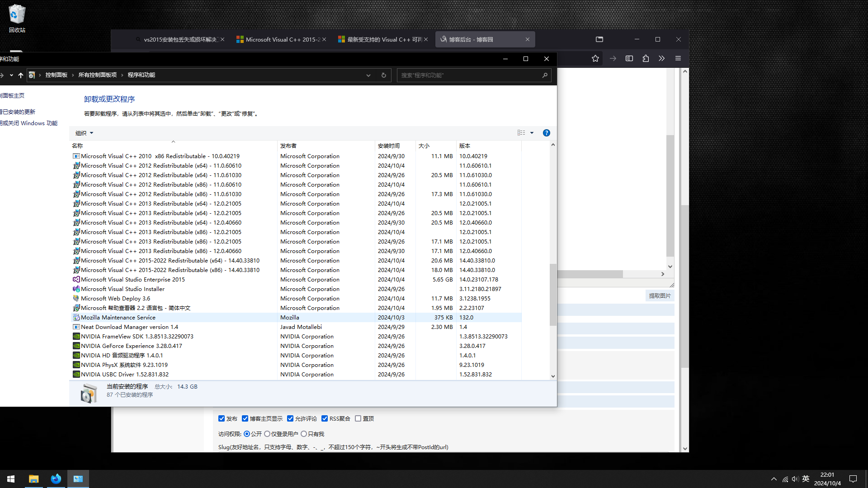Switch to the Microsoft Visual C++ 2015-2 tab
Viewport: 868px width, 488px height.
click(281, 39)
